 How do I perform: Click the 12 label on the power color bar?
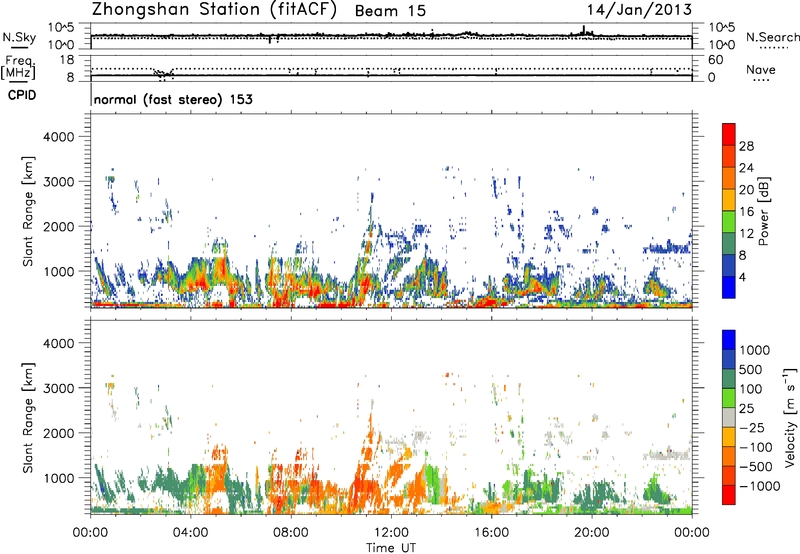(x=746, y=234)
